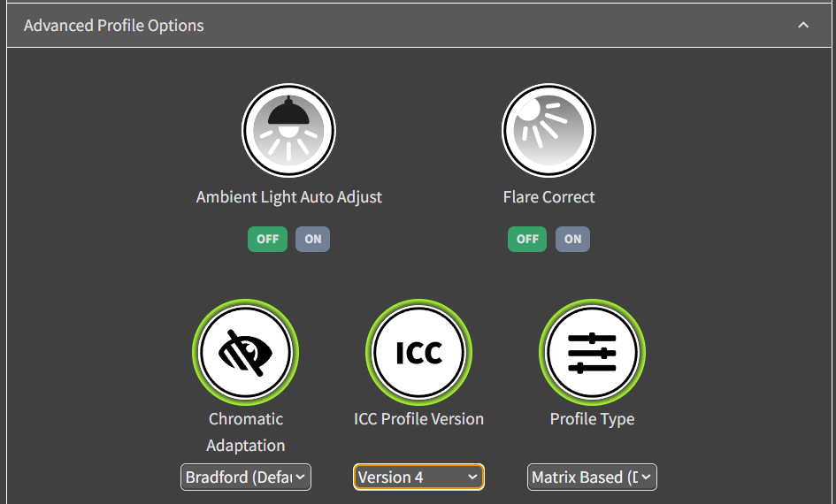Click the ICC Profile Version label

pos(418,419)
